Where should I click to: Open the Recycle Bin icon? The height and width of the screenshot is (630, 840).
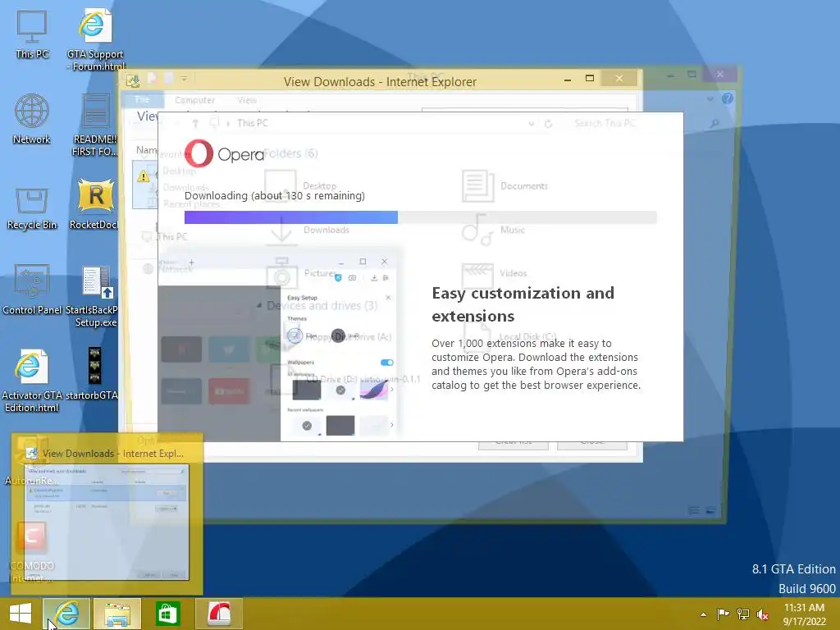(x=32, y=208)
